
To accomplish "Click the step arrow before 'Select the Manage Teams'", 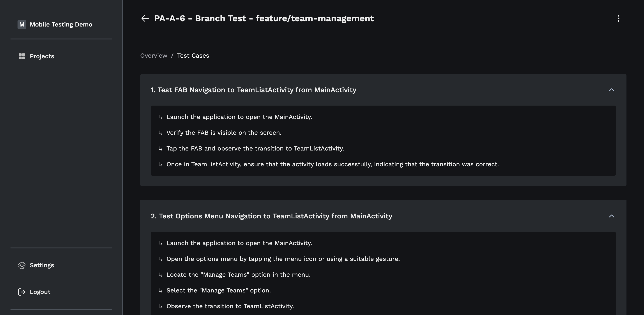I will click(x=161, y=291).
